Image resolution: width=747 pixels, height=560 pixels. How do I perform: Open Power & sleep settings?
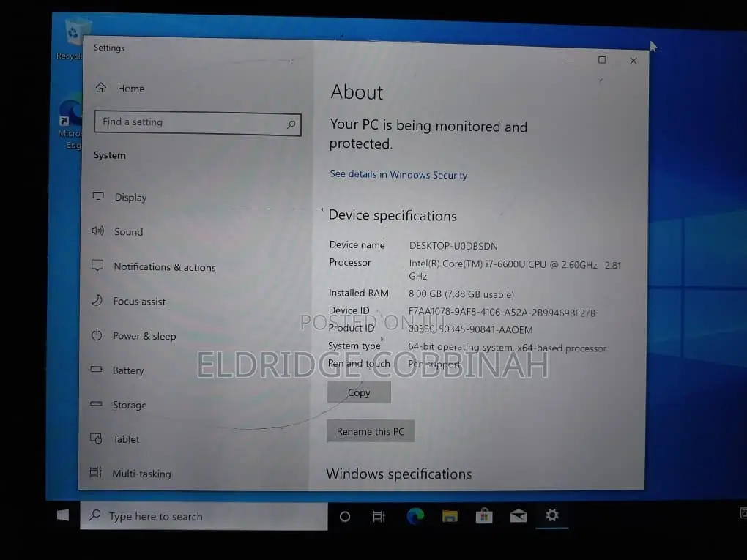[x=134, y=336]
